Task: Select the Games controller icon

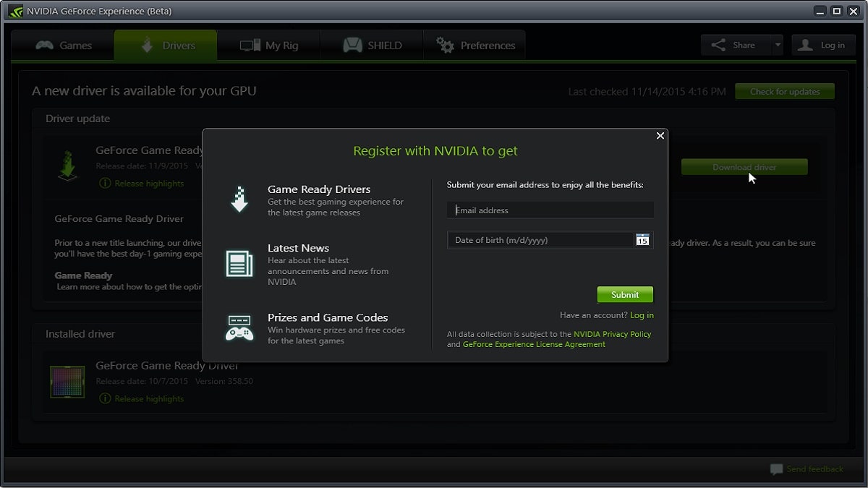Action: tap(46, 45)
